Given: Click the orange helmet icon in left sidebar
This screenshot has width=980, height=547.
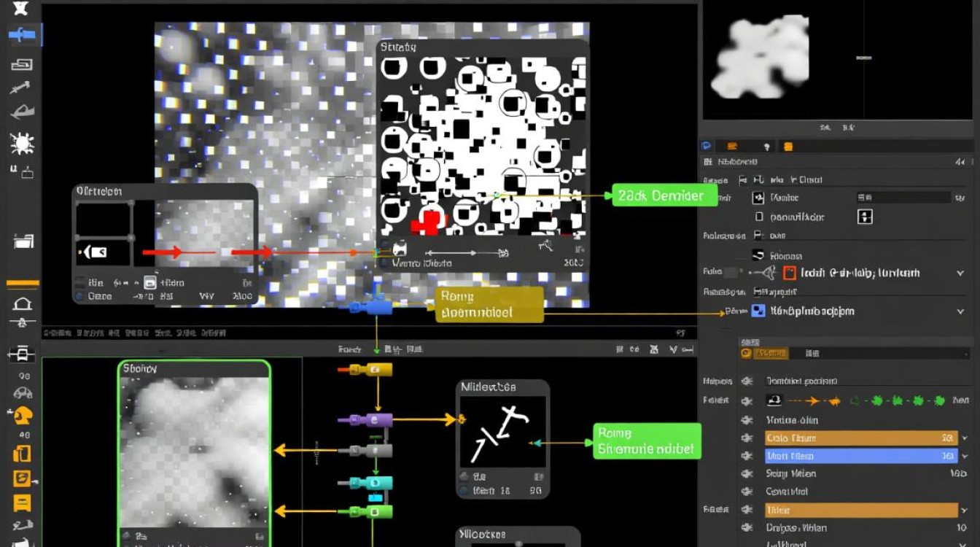Looking at the screenshot, I should click(23, 416).
